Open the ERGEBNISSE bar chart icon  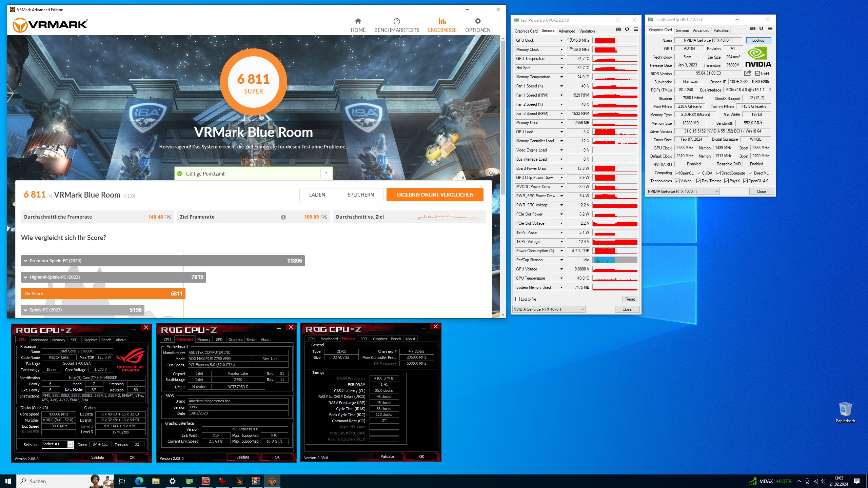[442, 21]
